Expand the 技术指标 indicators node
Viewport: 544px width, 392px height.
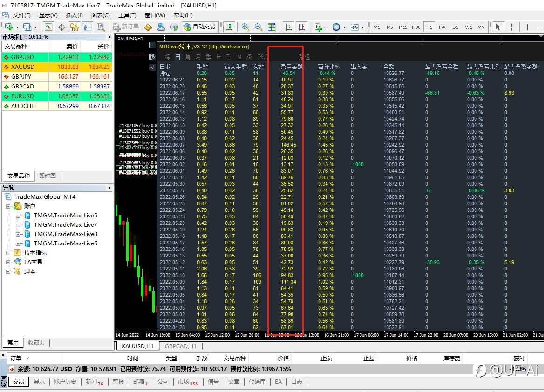[8, 253]
